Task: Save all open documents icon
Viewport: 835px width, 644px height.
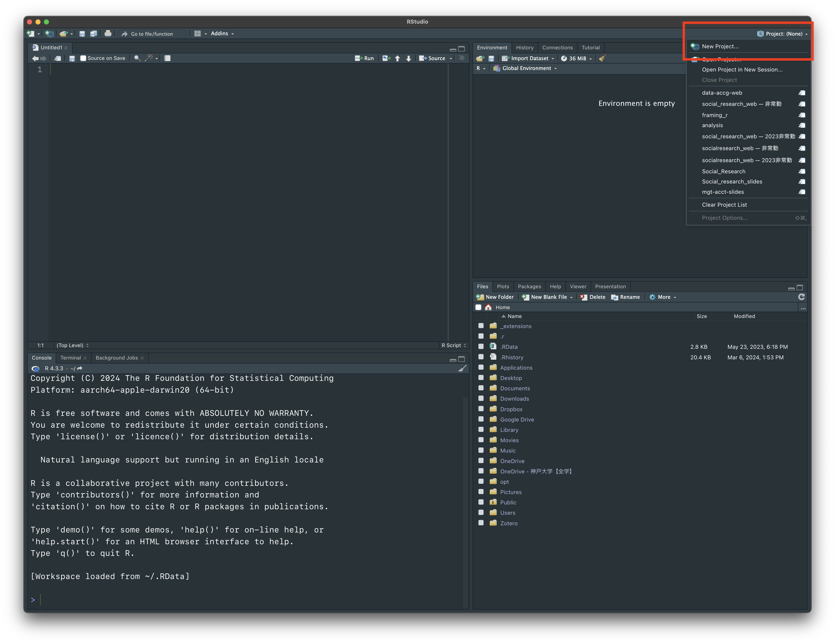Action: coord(93,34)
